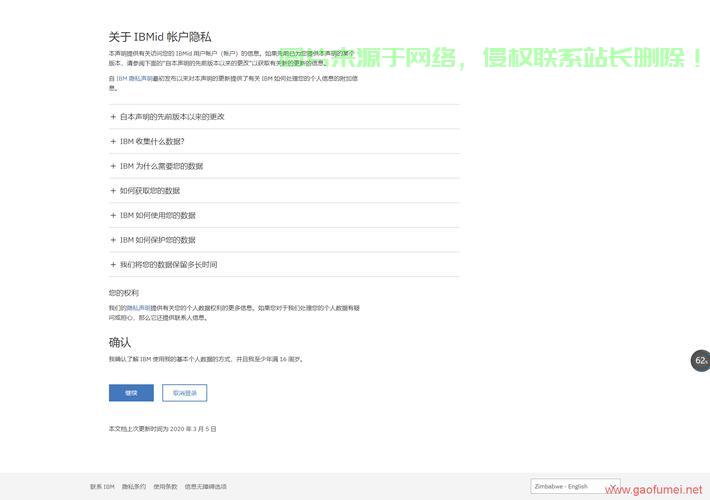Expand 'IBM 为什么需要您的数据' accordion

[284, 166]
